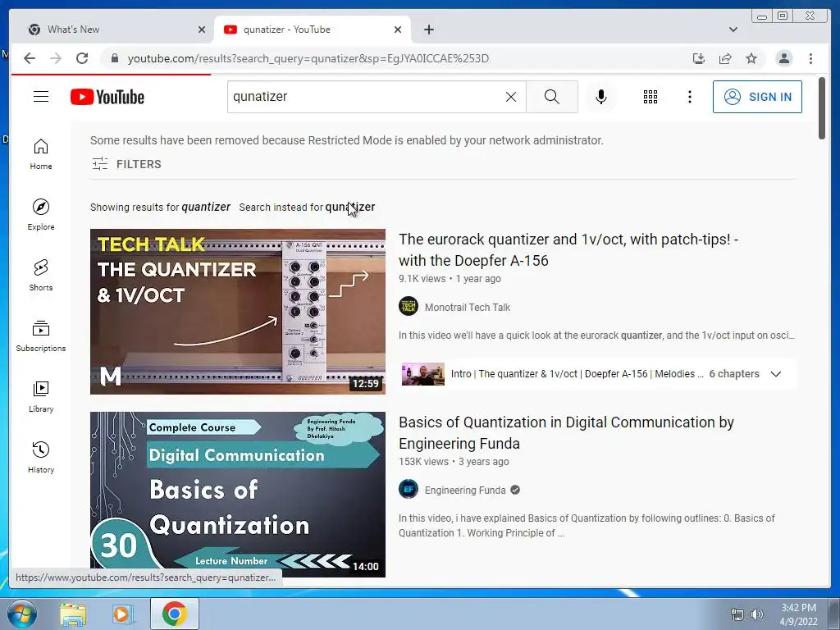This screenshot has height=630, width=840.
Task: Open the Engineering Funda channel avatar
Action: [409, 490]
